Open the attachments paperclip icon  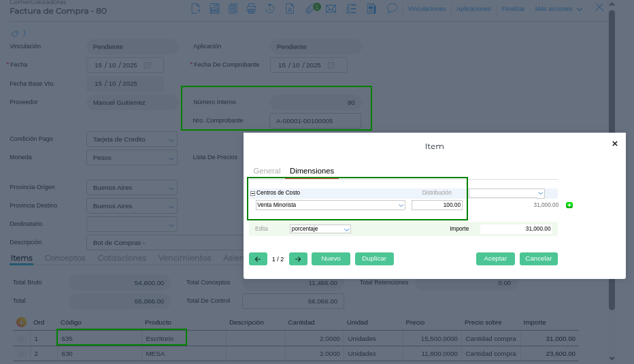click(311, 9)
